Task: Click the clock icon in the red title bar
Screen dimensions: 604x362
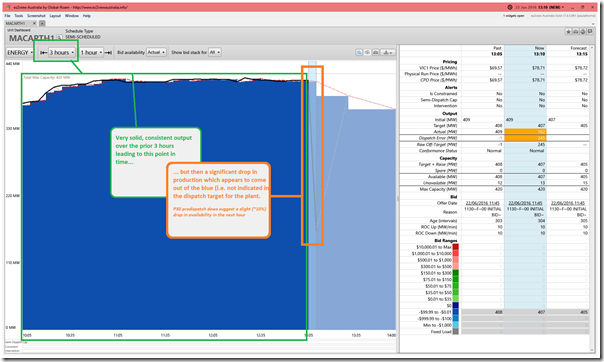Action: (x=510, y=7)
